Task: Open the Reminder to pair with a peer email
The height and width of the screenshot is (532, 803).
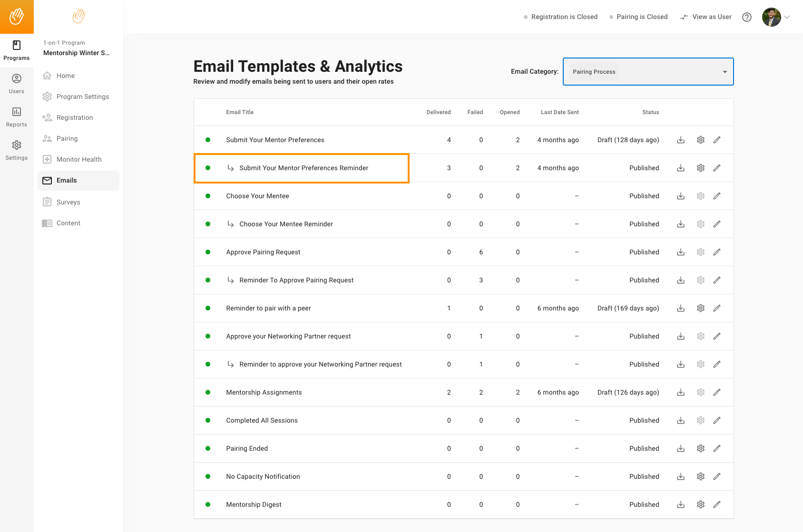Action: pos(268,308)
